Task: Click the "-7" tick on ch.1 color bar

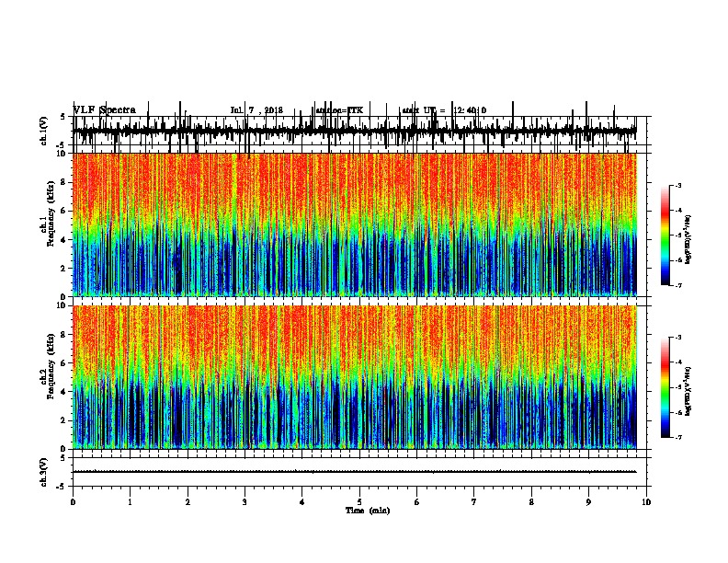Action: tap(678, 285)
